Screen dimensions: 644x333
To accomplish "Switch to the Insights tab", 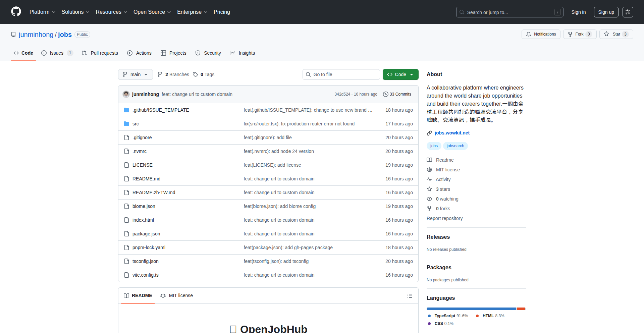I will [242, 53].
